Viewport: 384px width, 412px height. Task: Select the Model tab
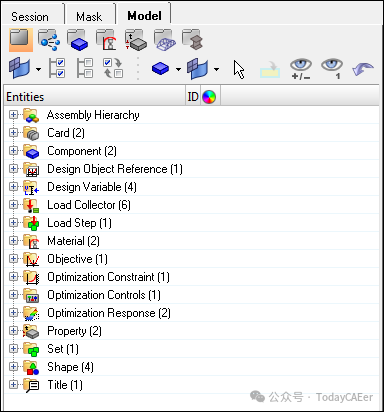tap(144, 15)
